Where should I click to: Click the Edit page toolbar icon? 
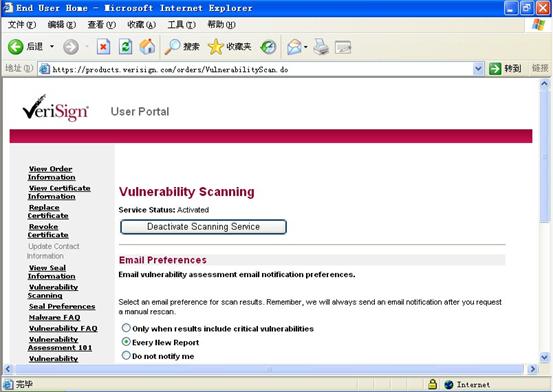343,47
